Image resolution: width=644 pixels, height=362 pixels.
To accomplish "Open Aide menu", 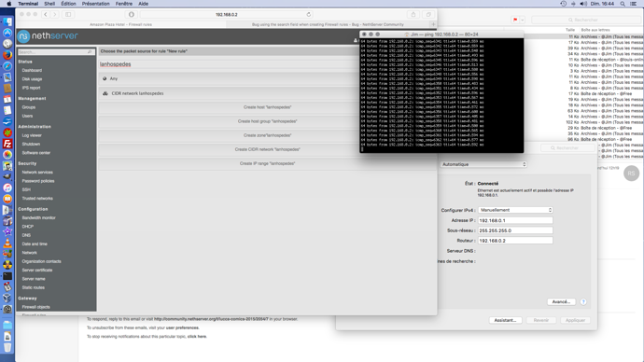I will point(143,4).
